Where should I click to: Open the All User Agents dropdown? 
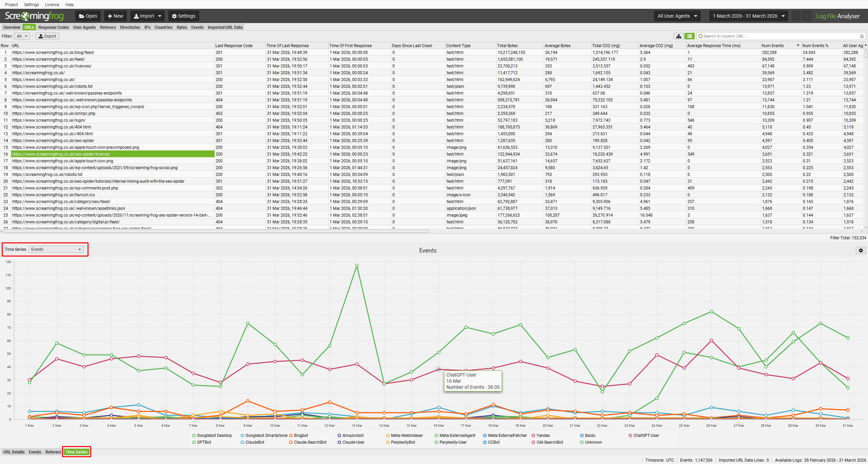point(677,16)
